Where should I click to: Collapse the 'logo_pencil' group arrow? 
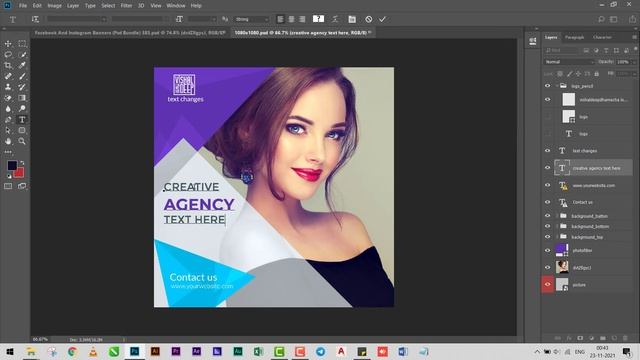click(x=557, y=86)
